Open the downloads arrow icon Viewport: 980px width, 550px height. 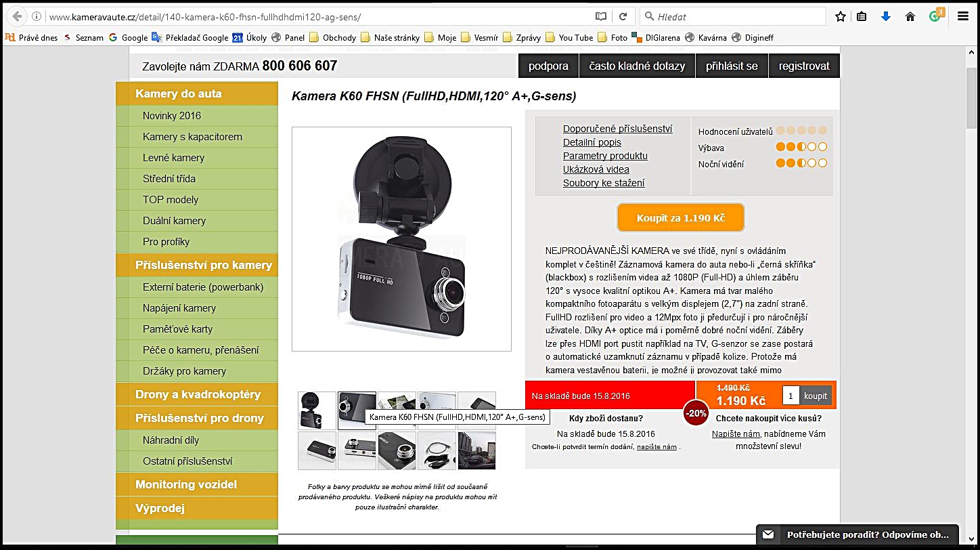point(885,16)
